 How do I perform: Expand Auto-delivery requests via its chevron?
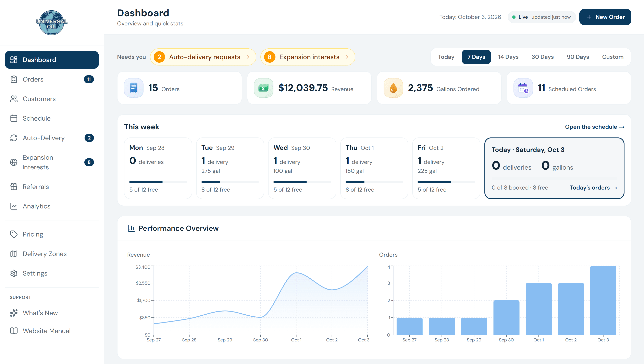[x=248, y=57]
